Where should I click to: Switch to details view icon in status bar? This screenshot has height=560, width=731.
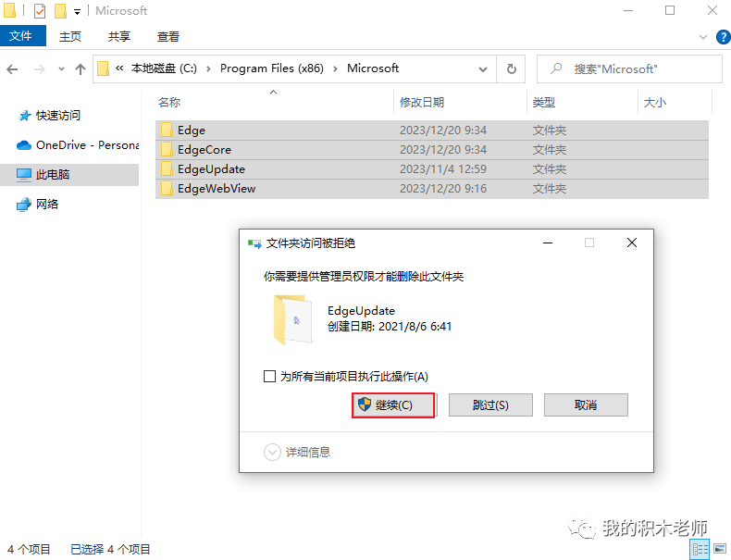700,549
